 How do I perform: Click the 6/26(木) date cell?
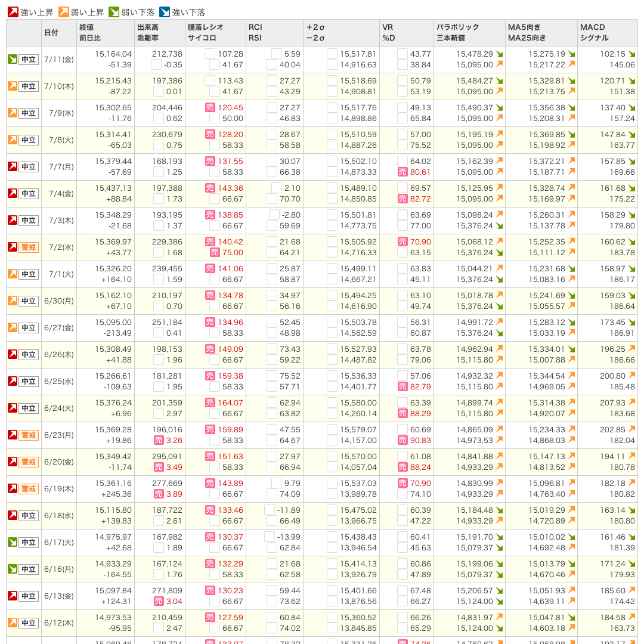tap(59, 354)
